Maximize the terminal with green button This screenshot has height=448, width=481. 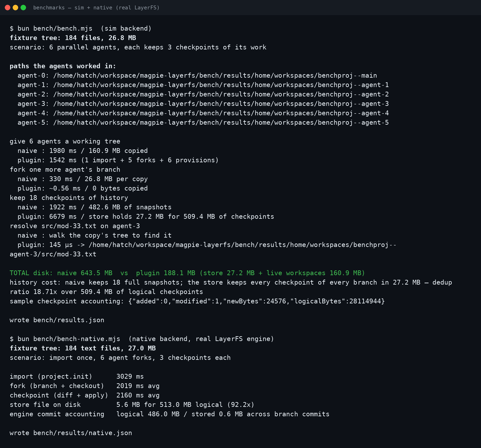(23, 7)
